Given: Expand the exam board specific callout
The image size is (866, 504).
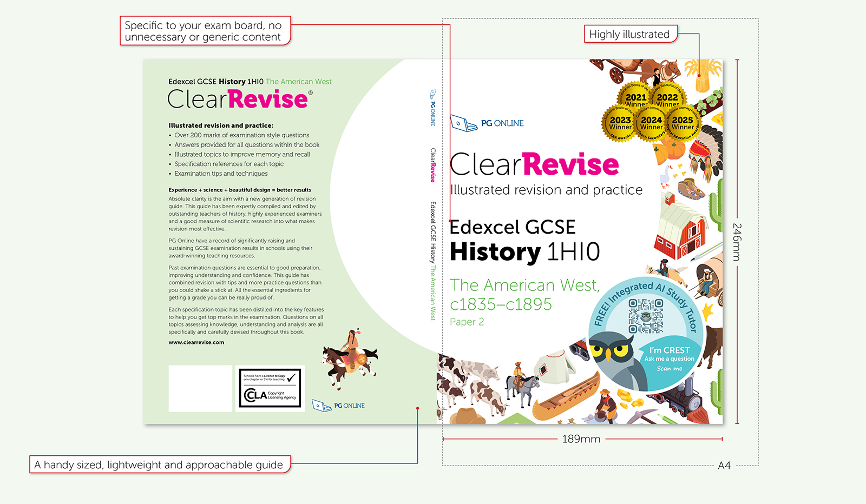Looking at the screenshot, I should tap(206, 31).
